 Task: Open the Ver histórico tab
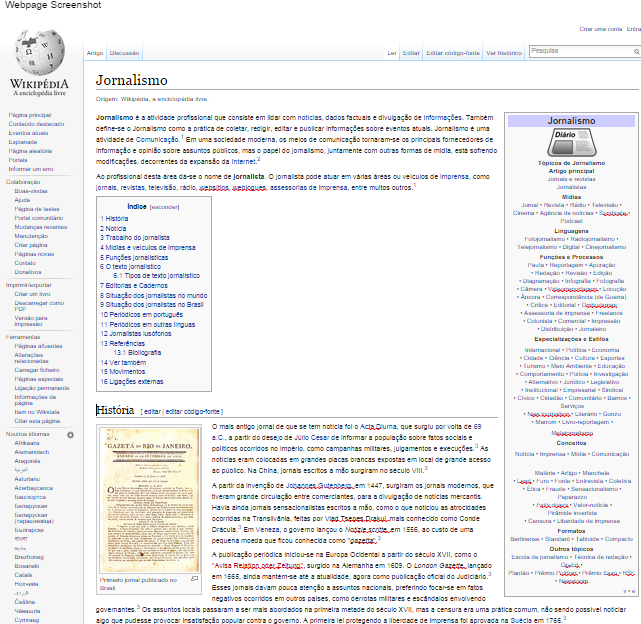503,51
